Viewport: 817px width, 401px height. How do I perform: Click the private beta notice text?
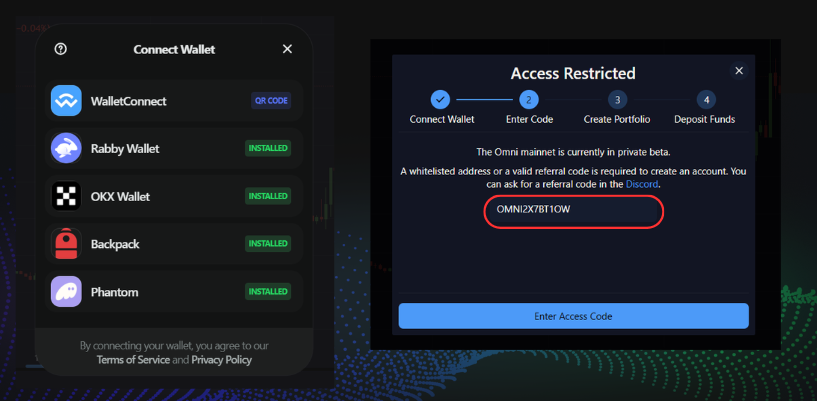pyautogui.click(x=573, y=152)
